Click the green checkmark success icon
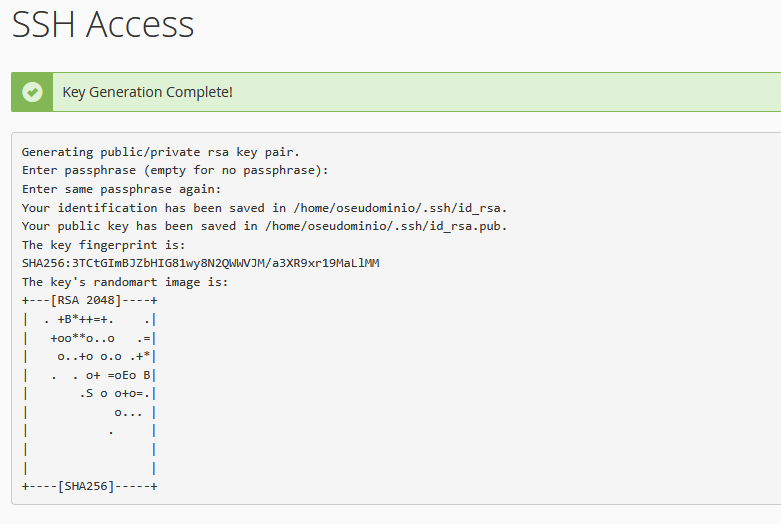The height and width of the screenshot is (524, 781). (33, 92)
